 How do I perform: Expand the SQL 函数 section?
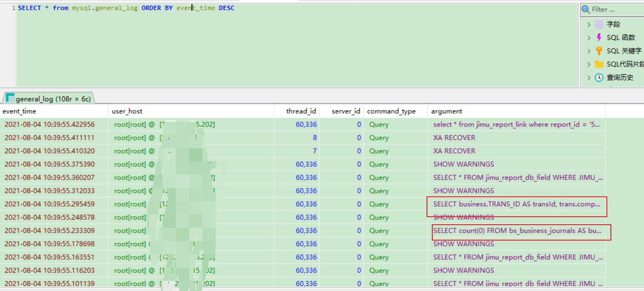(590, 38)
